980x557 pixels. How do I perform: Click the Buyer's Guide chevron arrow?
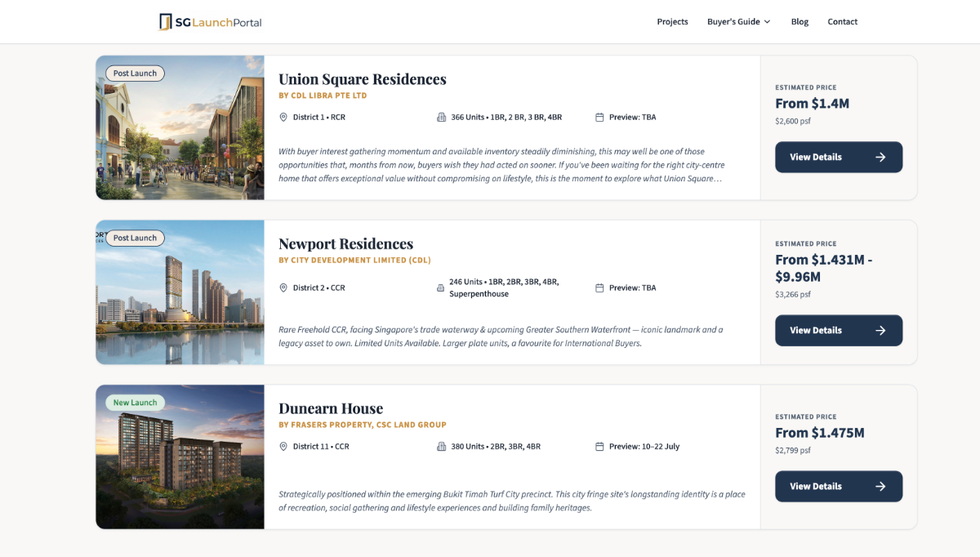[x=767, y=22]
